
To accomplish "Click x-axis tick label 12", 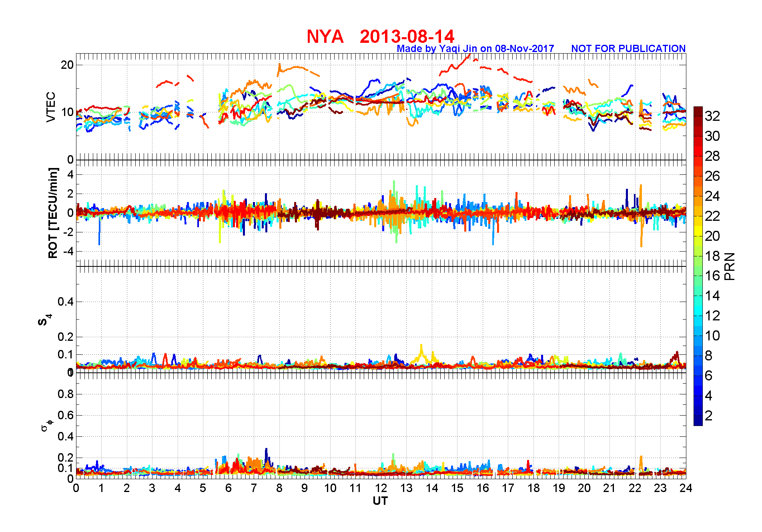I will pyautogui.click(x=381, y=488).
